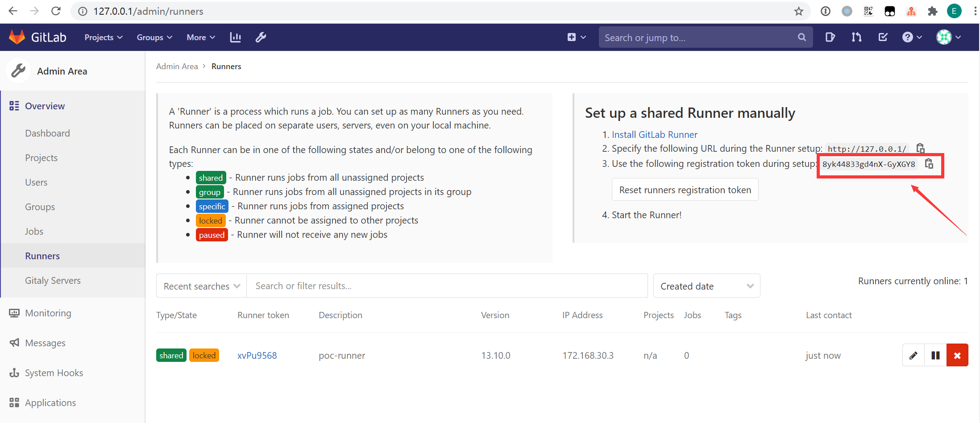Open the to-do list icon
980x423 pixels.
click(883, 37)
